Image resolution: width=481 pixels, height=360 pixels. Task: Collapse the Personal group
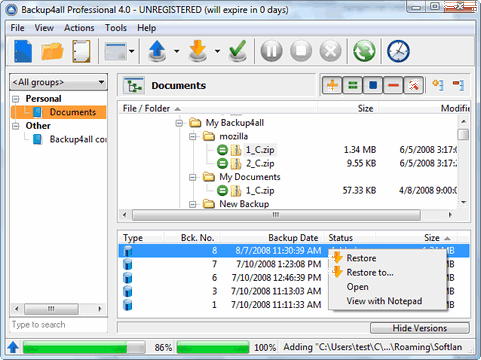coord(15,99)
